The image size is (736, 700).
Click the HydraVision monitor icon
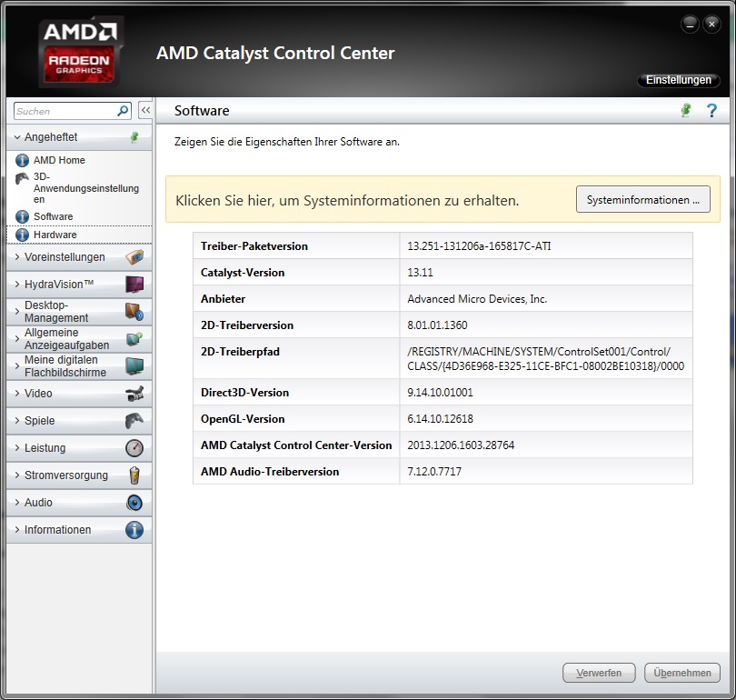(134, 285)
